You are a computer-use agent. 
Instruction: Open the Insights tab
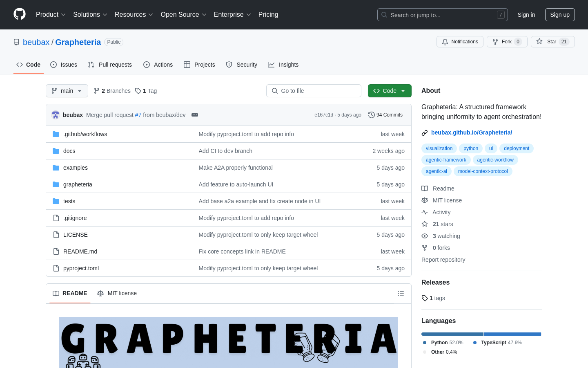coord(283,65)
